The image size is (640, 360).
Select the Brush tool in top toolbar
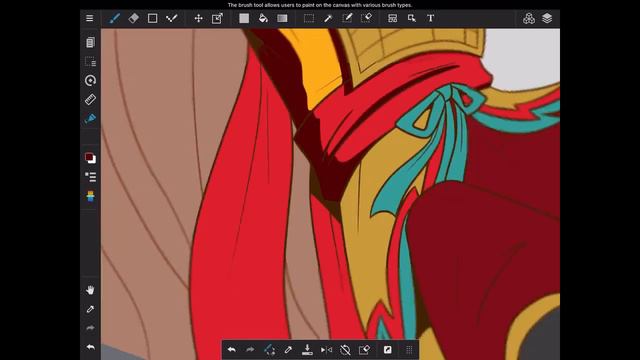point(114,18)
